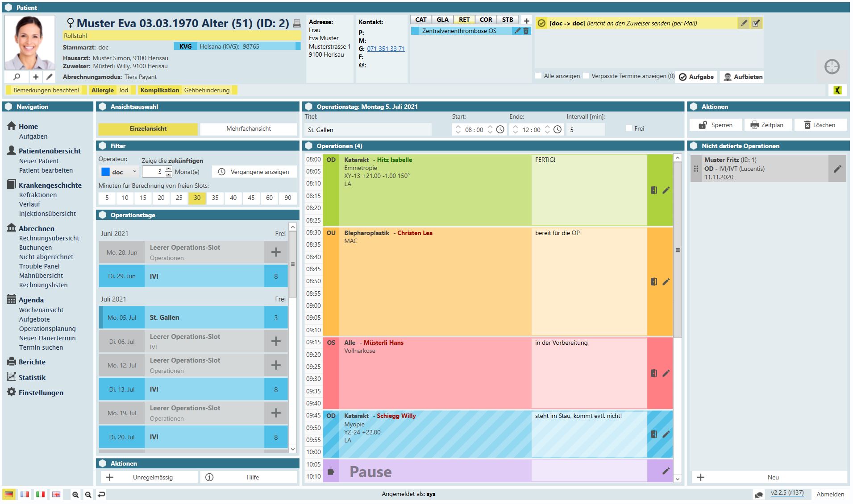The width and height of the screenshot is (853, 504).
Task: Toggle 'Verpasste Termine anzeigen' checkbox
Action: [x=586, y=76]
